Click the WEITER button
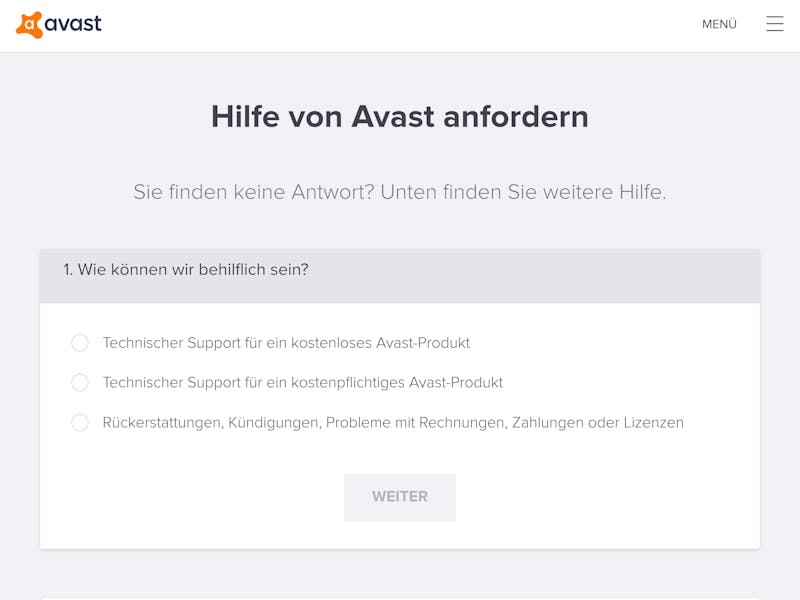The height and width of the screenshot is (600, 800). click(399, 497)
